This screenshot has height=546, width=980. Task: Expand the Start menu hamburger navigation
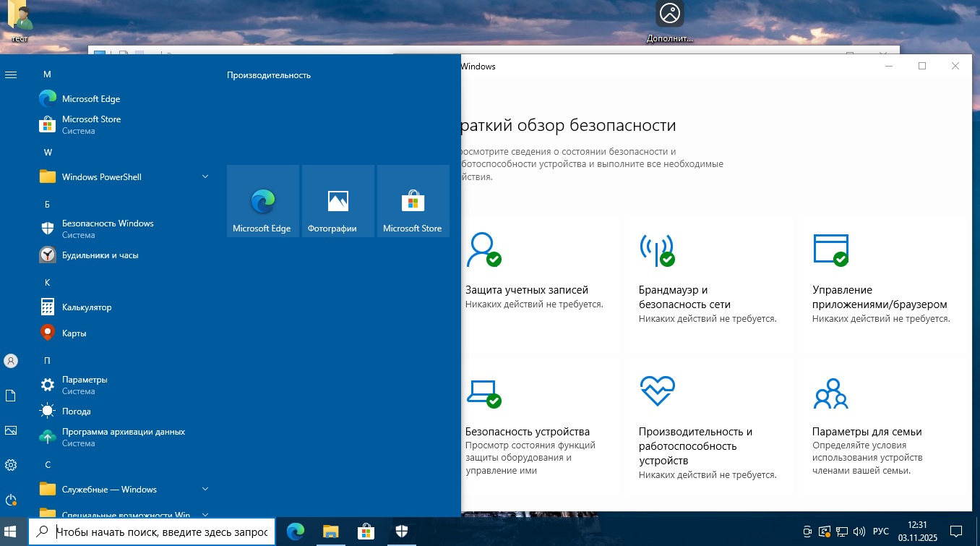(x=11, y=74)
